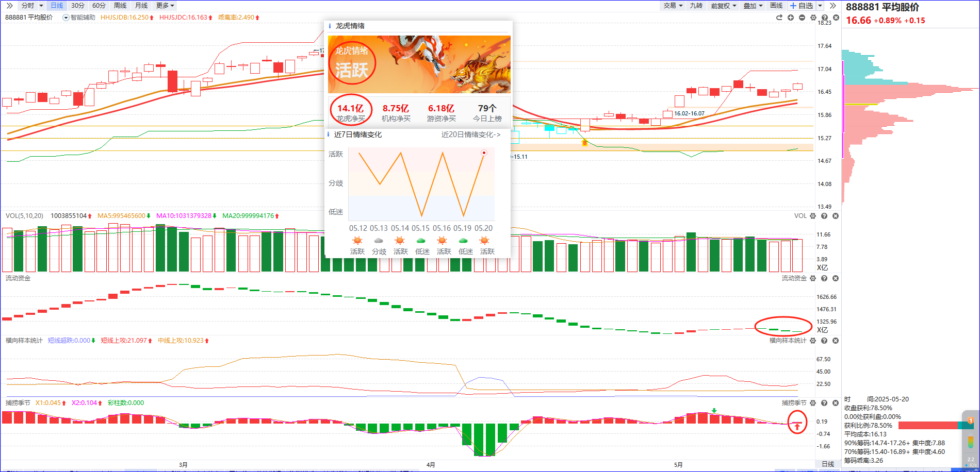Click the 日线 label at chart bottom-right

828,464
